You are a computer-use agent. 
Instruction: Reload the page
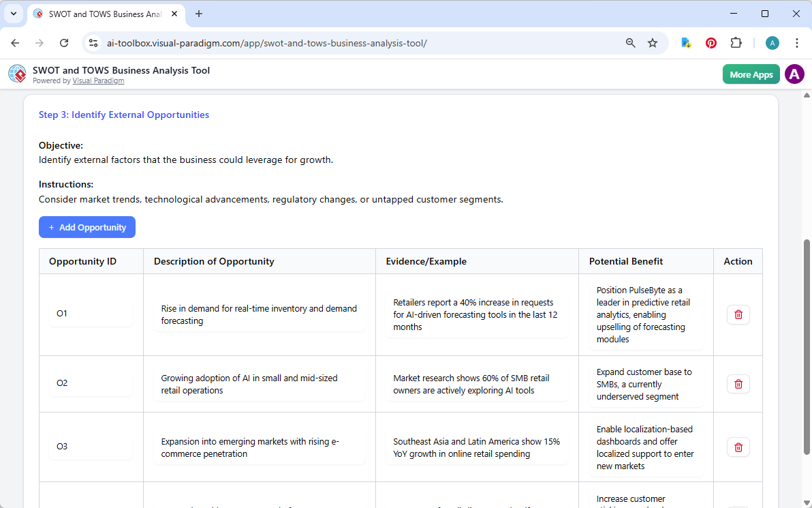[x=64, y=42]
